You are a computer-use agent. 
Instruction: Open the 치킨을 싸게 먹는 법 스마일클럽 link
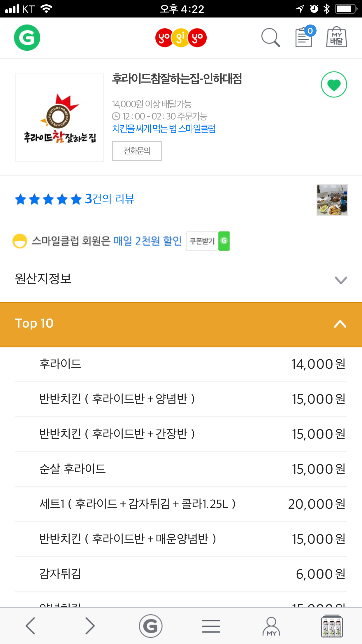[164, 129]
